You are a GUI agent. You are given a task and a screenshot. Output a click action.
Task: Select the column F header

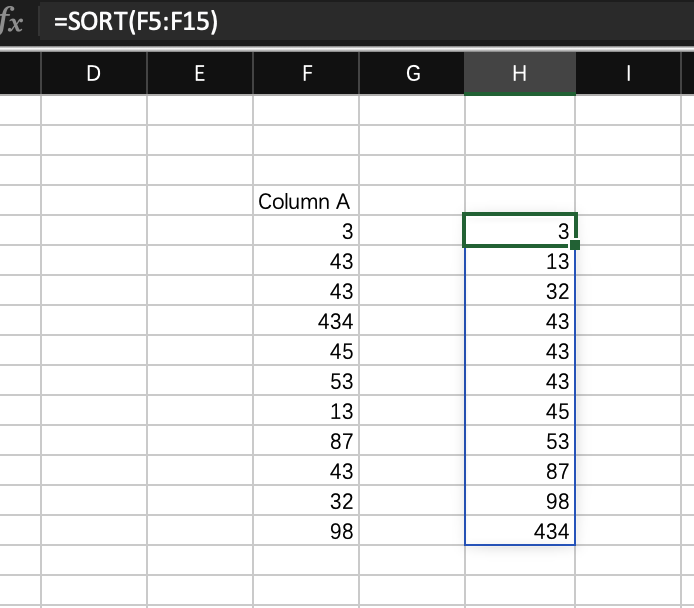pos(306,72)
